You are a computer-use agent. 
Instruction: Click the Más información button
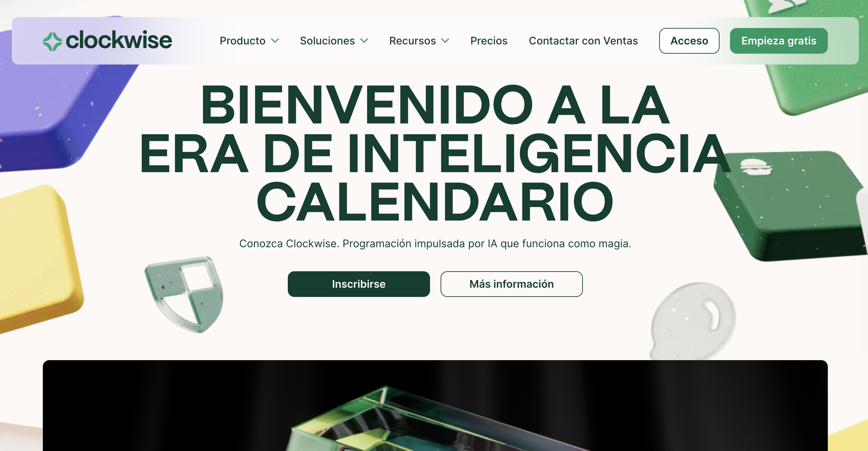click(x=511, y=283)
